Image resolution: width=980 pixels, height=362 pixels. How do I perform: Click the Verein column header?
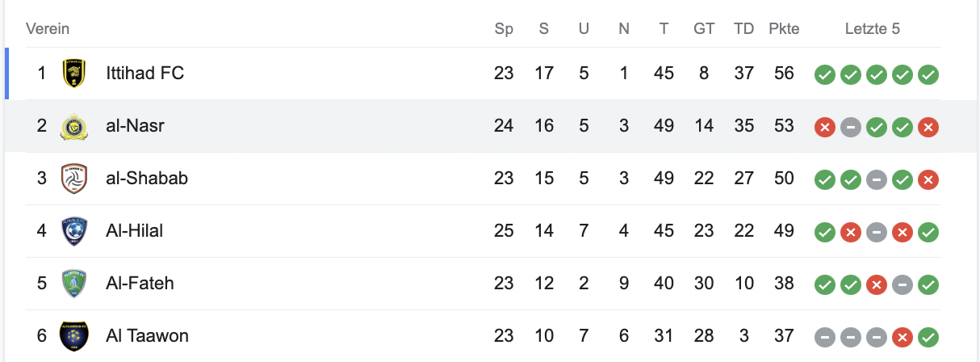[48, 29]
